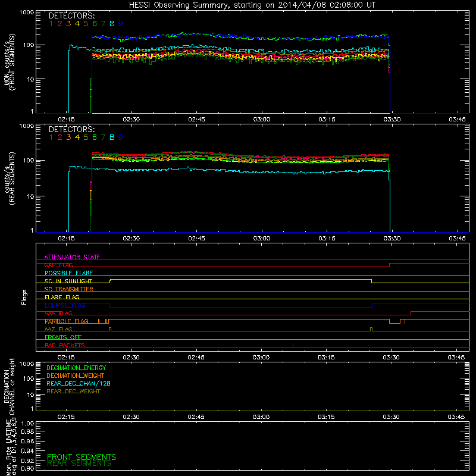Viewport: 476px width, 476px height.
Task: Click the Flags vertical axis label
Action: click(x=24, y=297)
